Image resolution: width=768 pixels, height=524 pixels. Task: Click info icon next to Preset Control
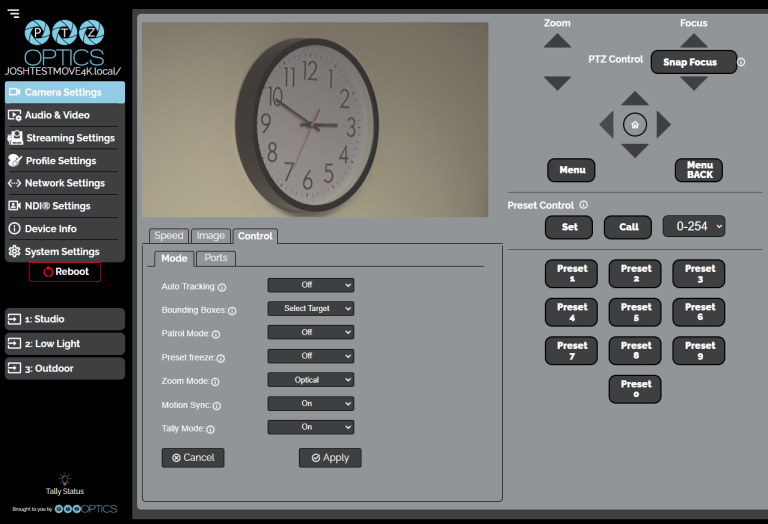pyautogui.click(x=583, y=205)
